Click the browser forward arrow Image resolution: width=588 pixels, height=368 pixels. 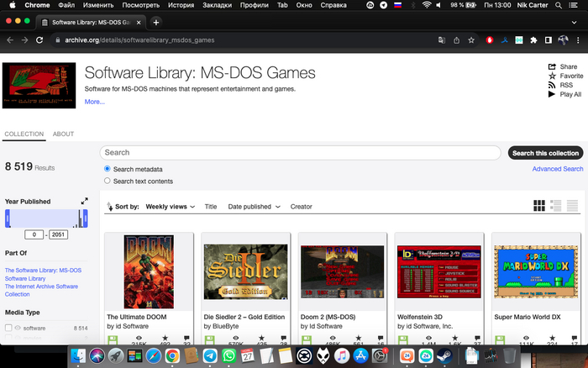coord(24,40)
